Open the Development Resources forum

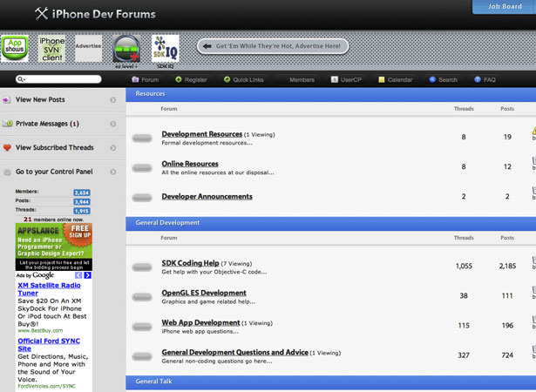tap(202, 134)
